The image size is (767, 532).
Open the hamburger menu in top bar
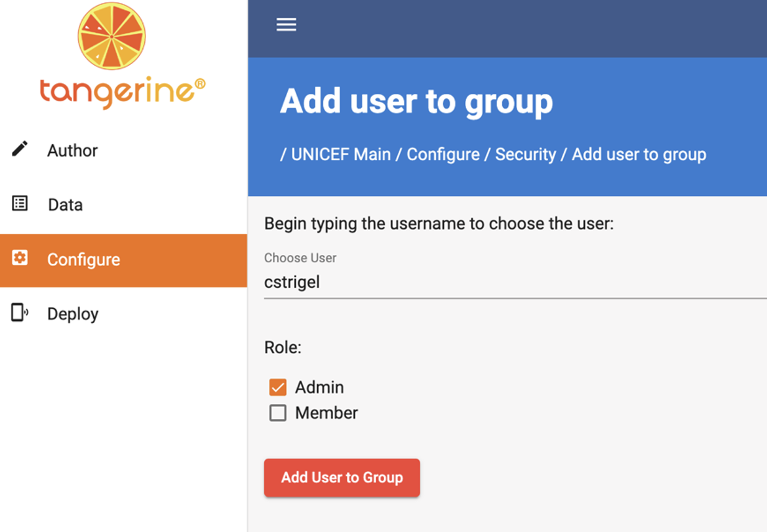click(x=286, y=25)
